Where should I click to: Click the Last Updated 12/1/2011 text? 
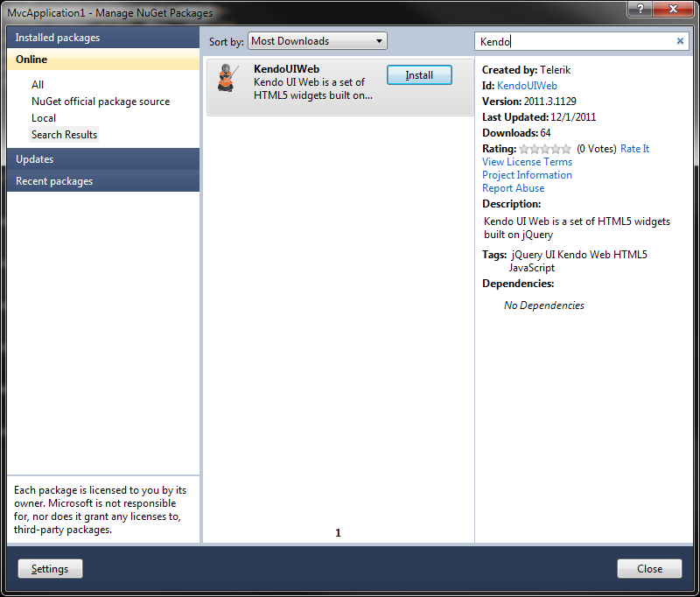point(539,117)
